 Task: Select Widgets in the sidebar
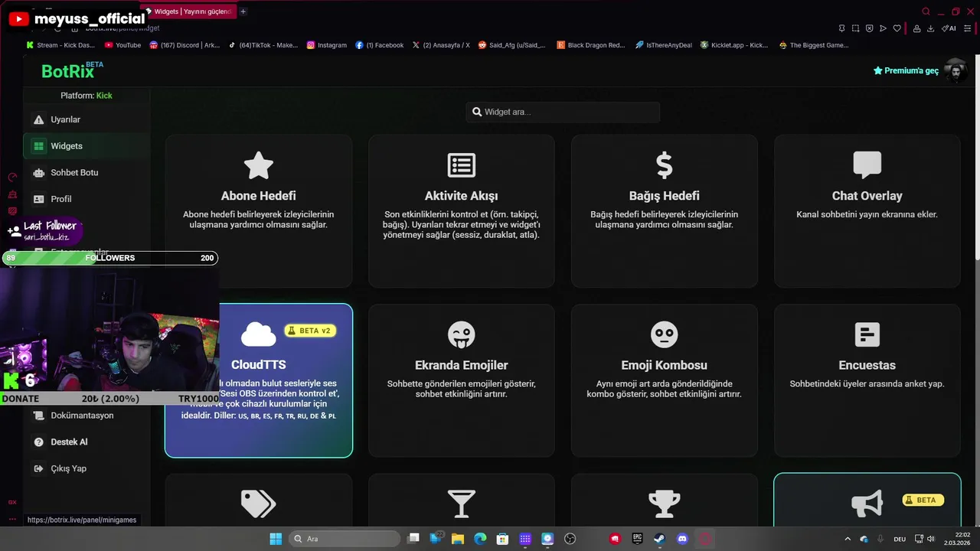tap(87, 146)
